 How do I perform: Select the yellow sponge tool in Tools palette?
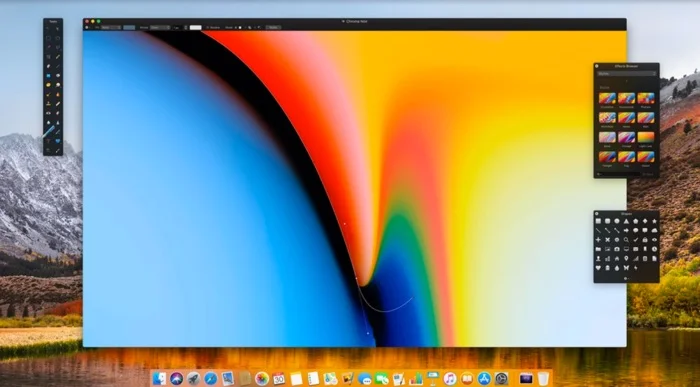(x=48, y=84)
